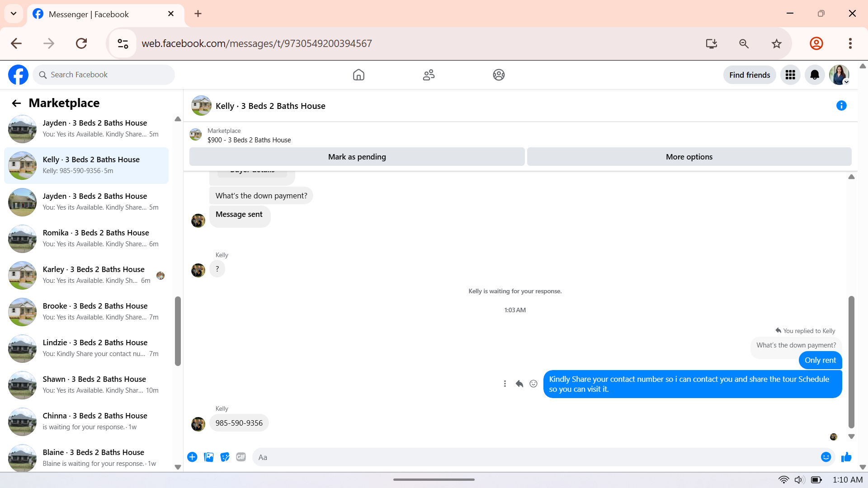Open the browser zoom magnifier icon
The image size is (868, 488).
click(x=744, y=43)
